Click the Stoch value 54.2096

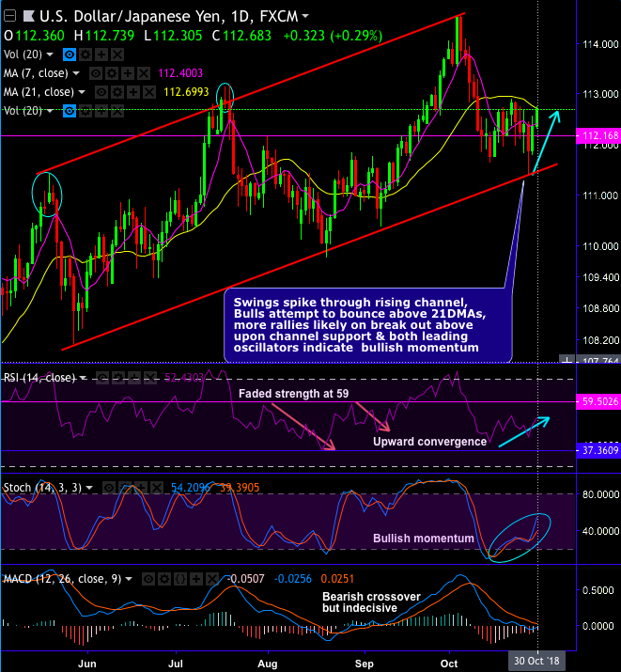point(191,488)
